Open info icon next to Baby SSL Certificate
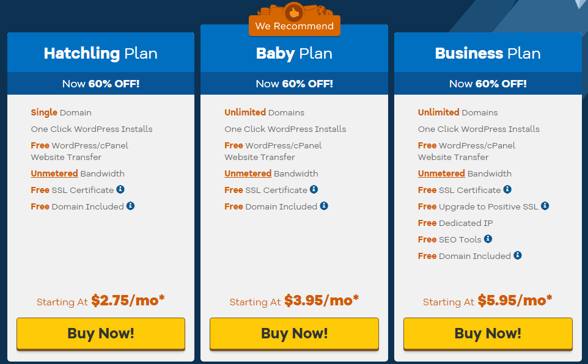Screen dimensions: 588x364 (314, 189)
